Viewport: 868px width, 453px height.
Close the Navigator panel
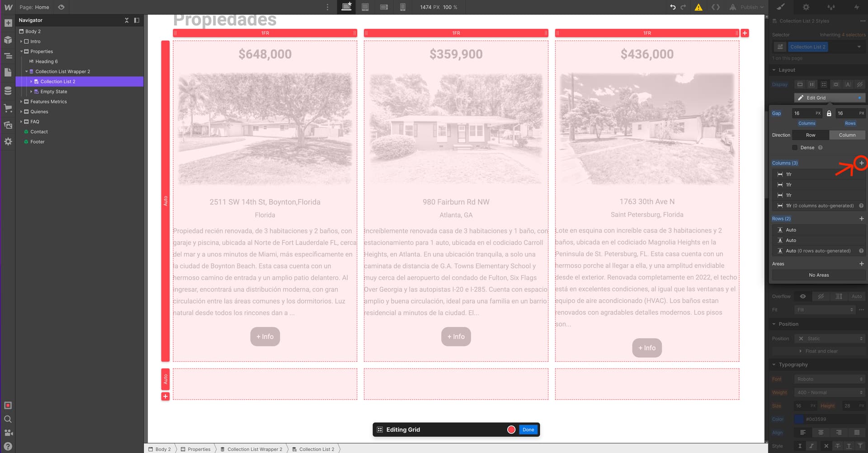[127, 20]
